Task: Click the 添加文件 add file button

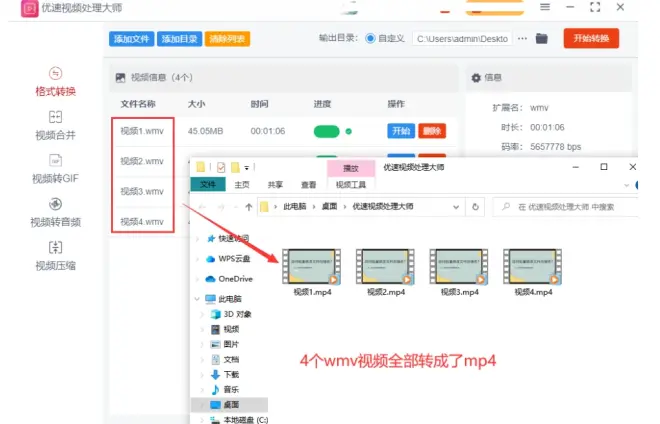Action: click(131, 39)
